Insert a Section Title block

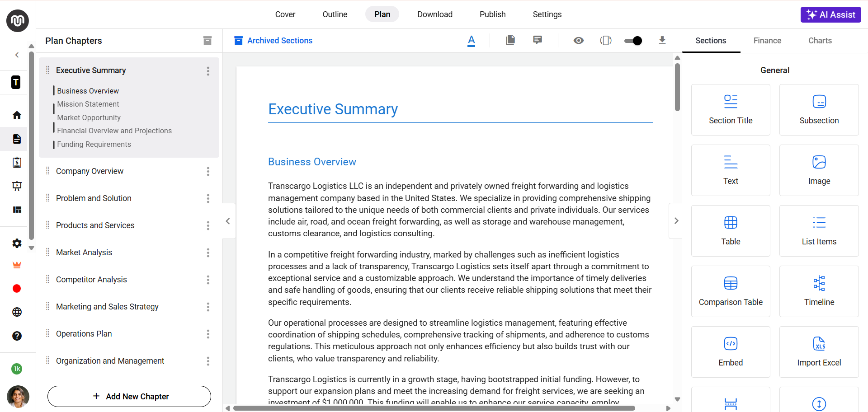731,110
